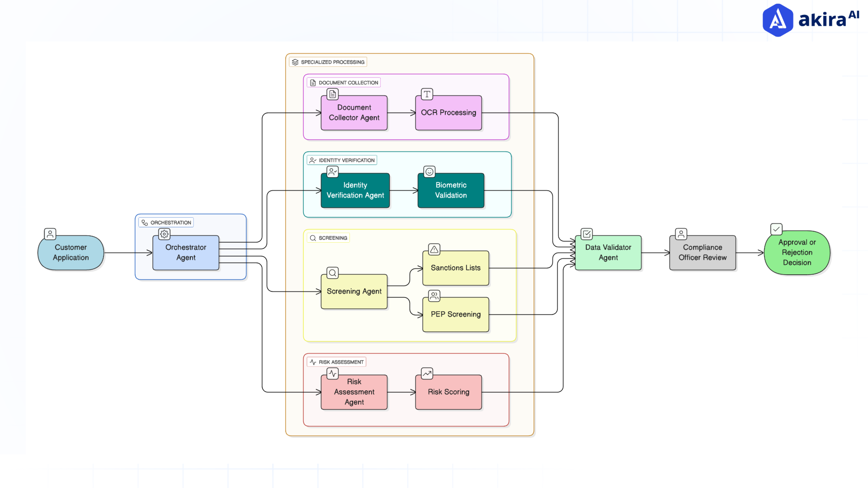Select the ORCHESTRATION section tab
Viewport: 868px width, 488px height.
[165, 222]
